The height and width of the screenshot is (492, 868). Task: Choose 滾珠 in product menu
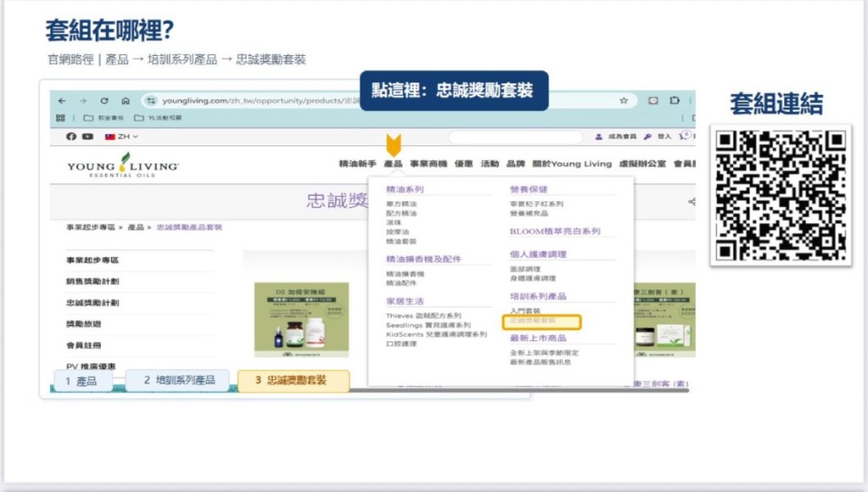pos(393,223)
